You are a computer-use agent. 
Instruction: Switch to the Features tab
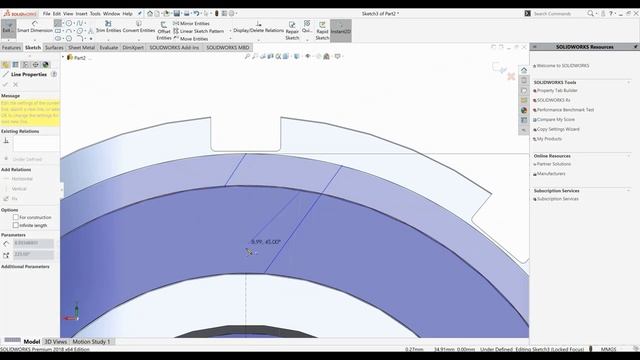11,48
